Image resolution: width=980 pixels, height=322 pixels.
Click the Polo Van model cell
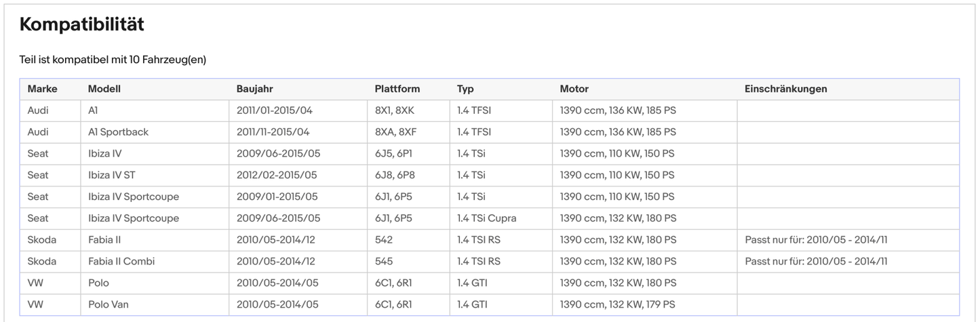108,304
